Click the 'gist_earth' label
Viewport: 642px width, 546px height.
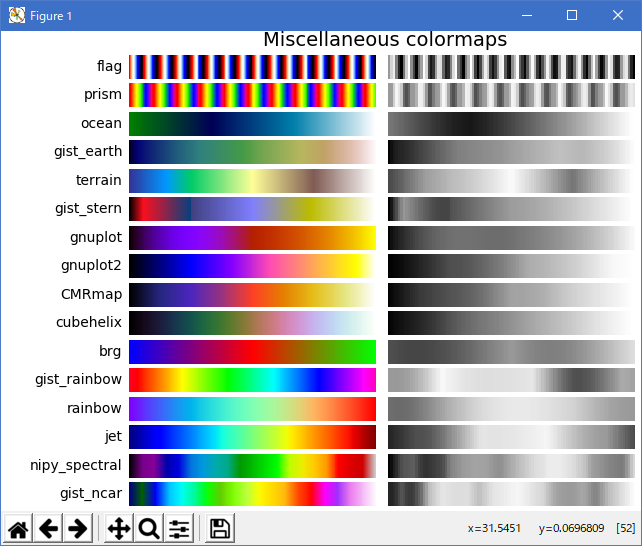[x=88, y=152]
